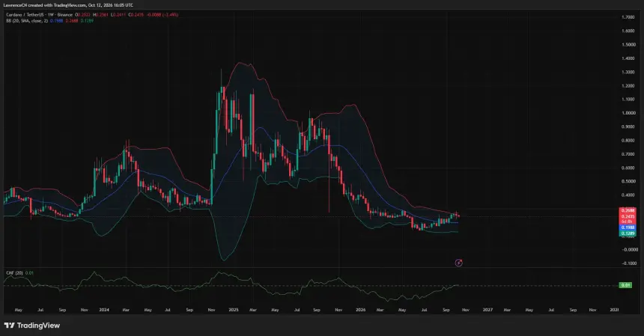Click the 2024 label on time axis
Screen dimensions: 644x336
pyautogui.click(x=104, y=310)
